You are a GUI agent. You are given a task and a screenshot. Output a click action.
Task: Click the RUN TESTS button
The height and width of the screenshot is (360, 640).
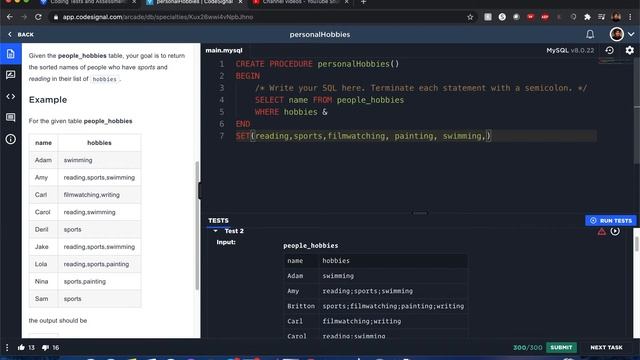click(x=611, y=220)
